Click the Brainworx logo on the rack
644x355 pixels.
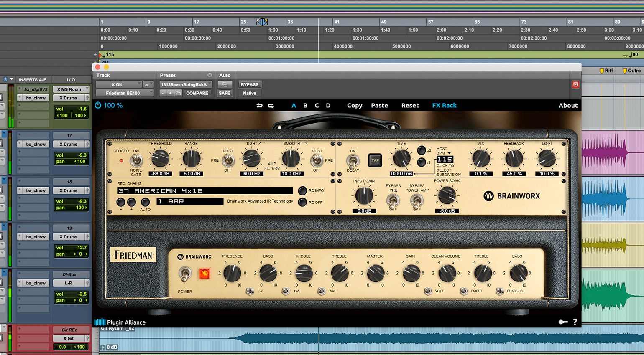pyautogui.click(x=512, y=196)
